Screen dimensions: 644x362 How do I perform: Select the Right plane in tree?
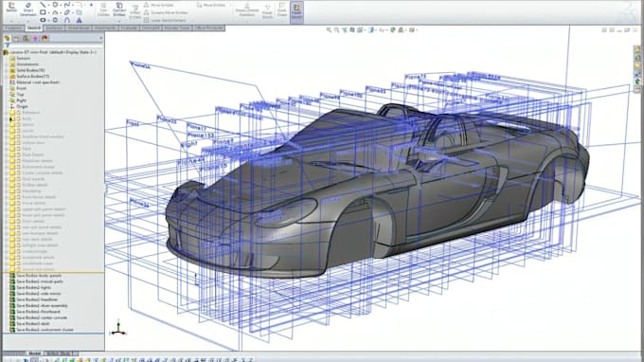click(x=18, y=100)
